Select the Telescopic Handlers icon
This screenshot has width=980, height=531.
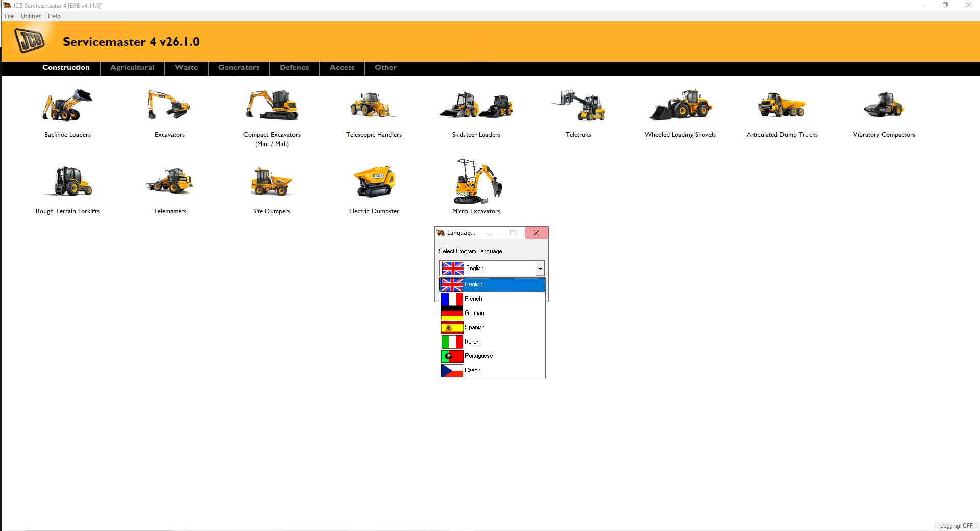coord(374,107)
